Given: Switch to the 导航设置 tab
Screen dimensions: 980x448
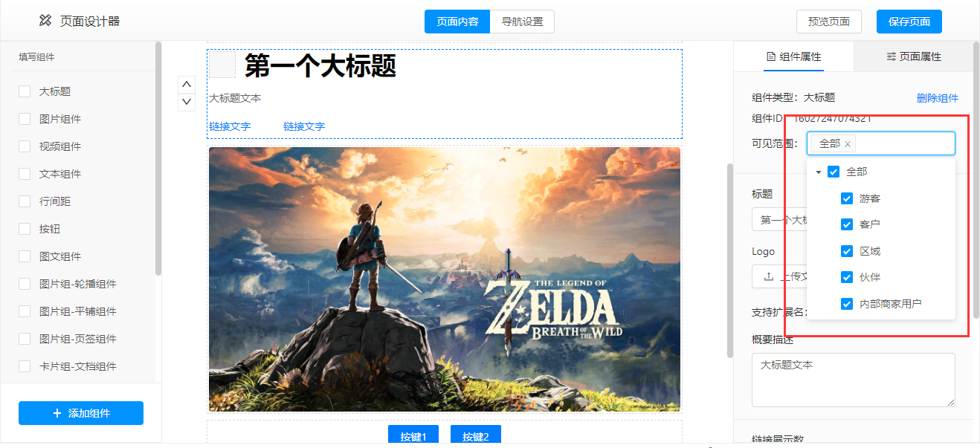Looking at the screenshot, I should [522, 22].
